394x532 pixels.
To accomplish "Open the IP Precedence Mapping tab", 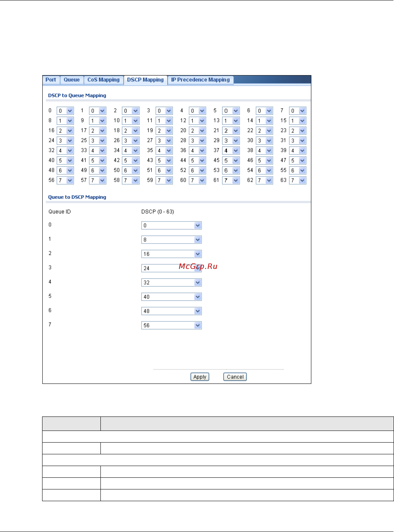I will pyautogui.click(x=200, y=80).
